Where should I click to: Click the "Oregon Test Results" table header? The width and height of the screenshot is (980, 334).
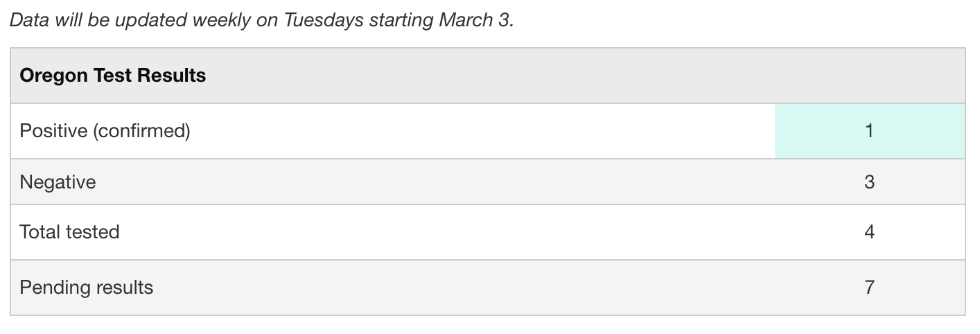click(x=113, y=76)
